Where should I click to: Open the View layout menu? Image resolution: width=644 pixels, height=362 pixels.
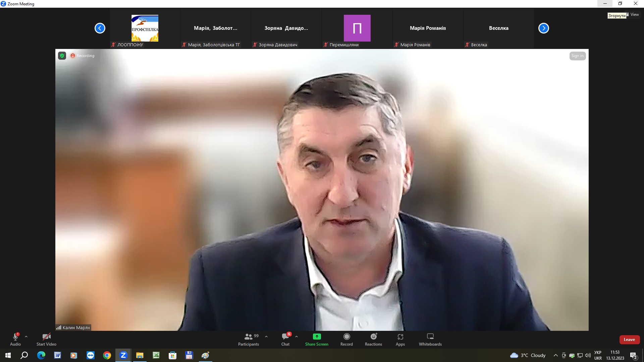pos(633,14)
